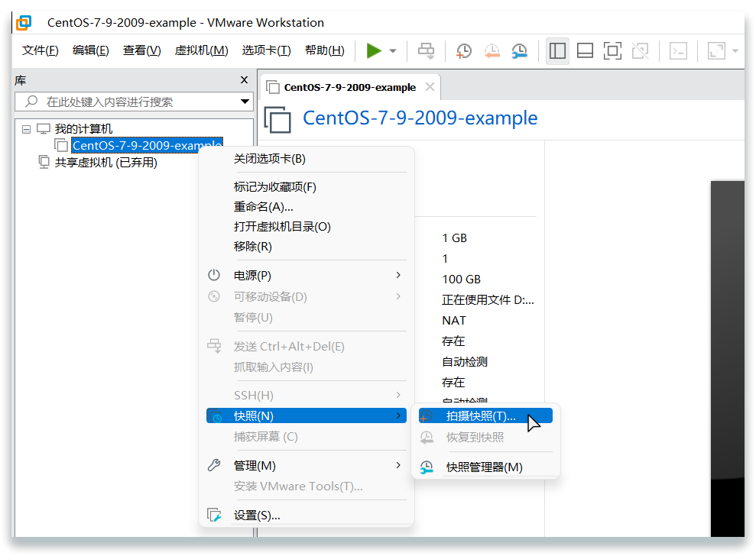This screenshot has width=756, height=556.
Task: Open the 管理(M) submenu
Action: click(x=307, y=465)
